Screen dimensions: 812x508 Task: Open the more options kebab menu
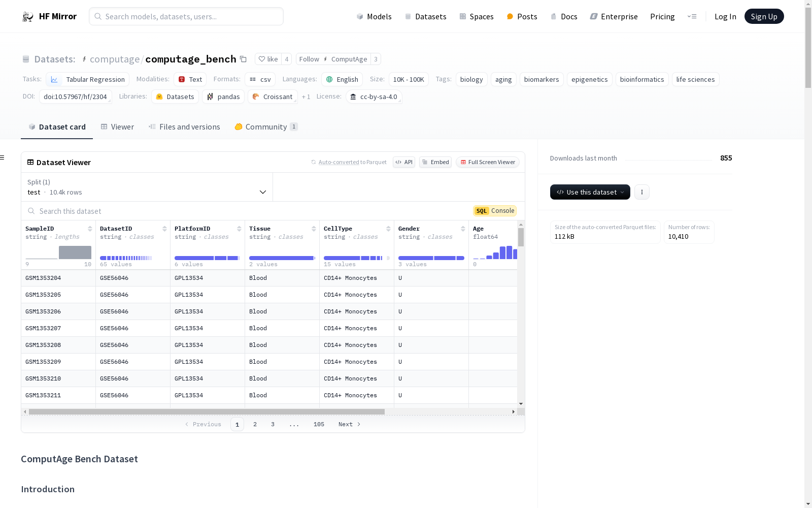[x=642, y=192]
